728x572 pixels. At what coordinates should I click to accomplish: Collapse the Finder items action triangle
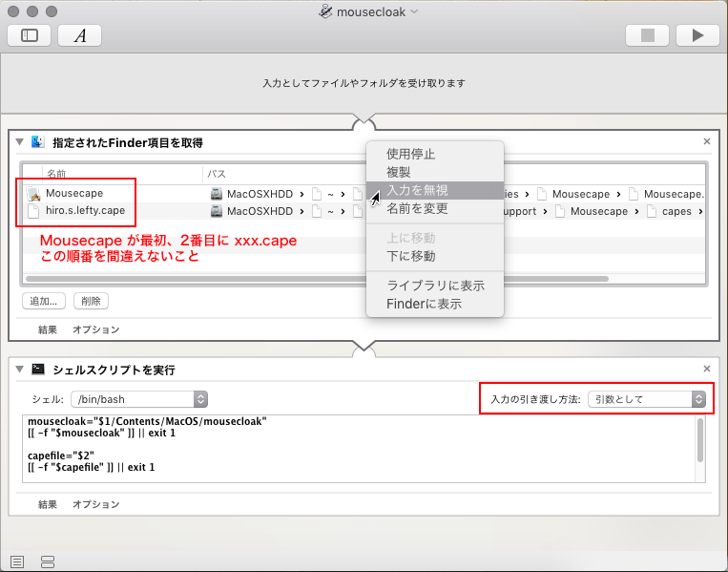(19, 142)
